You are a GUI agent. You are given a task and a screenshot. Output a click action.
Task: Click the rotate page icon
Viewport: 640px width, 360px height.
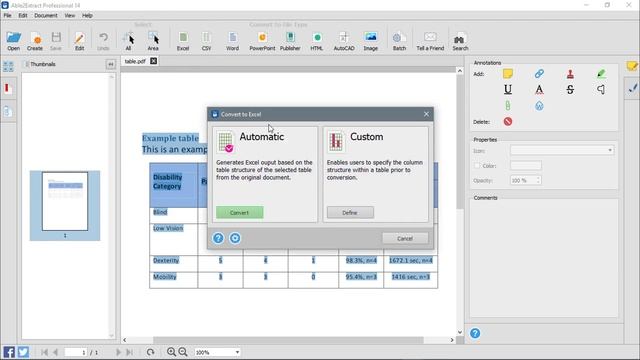coord(150,352)
